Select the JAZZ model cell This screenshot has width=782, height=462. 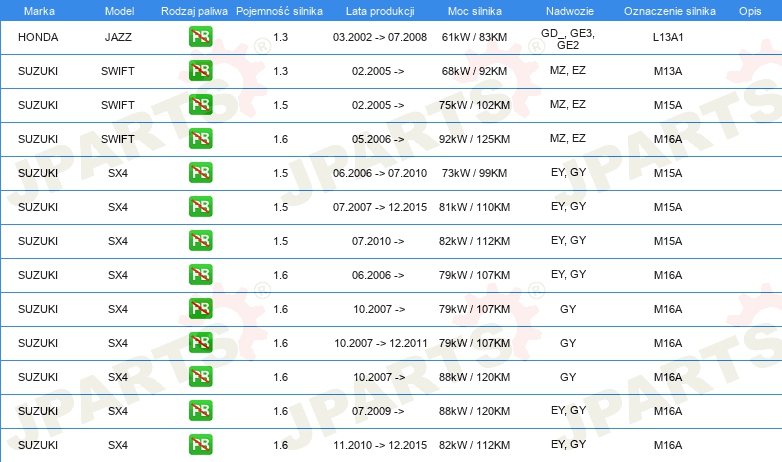point(118,37)
